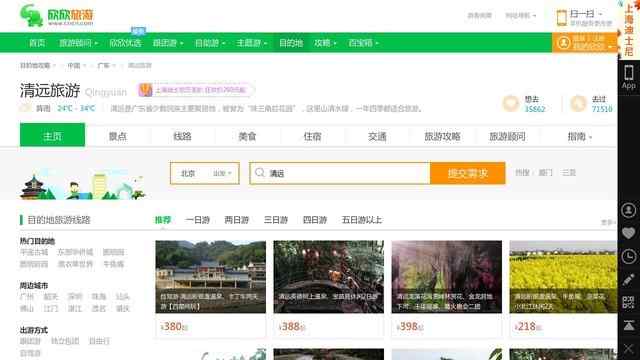
Task: Click the orange search submit button
Action: [468, 173]
